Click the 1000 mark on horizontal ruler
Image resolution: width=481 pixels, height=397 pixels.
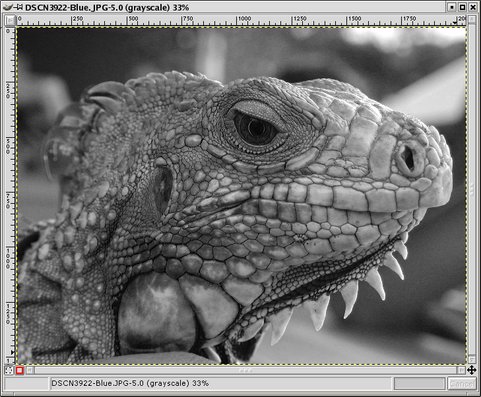[x=244, y=19]
